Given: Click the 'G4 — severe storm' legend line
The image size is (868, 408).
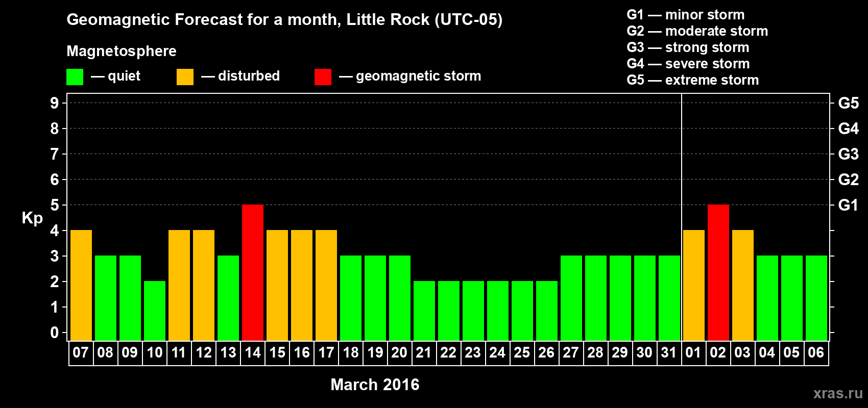Looking at the screenshot, I should (688, 64).
